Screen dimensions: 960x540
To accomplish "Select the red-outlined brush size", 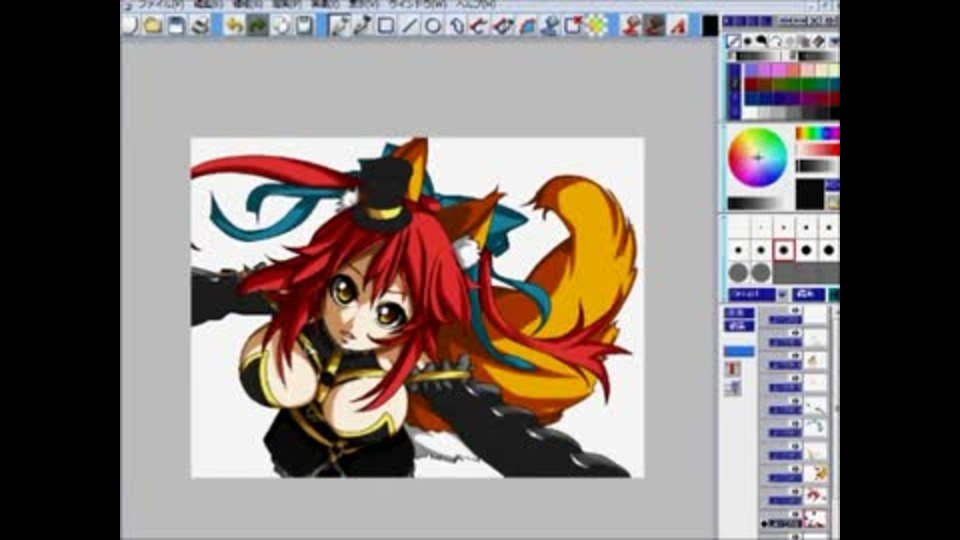I will point(783,250).
